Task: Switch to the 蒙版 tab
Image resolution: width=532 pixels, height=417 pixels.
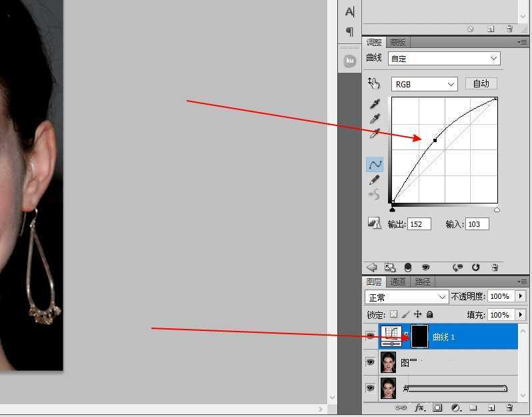Action: coord(398,43)
